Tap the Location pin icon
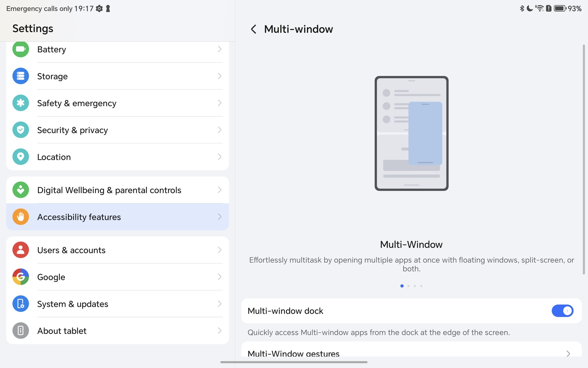Screen dimensions: 588x368 21,157
